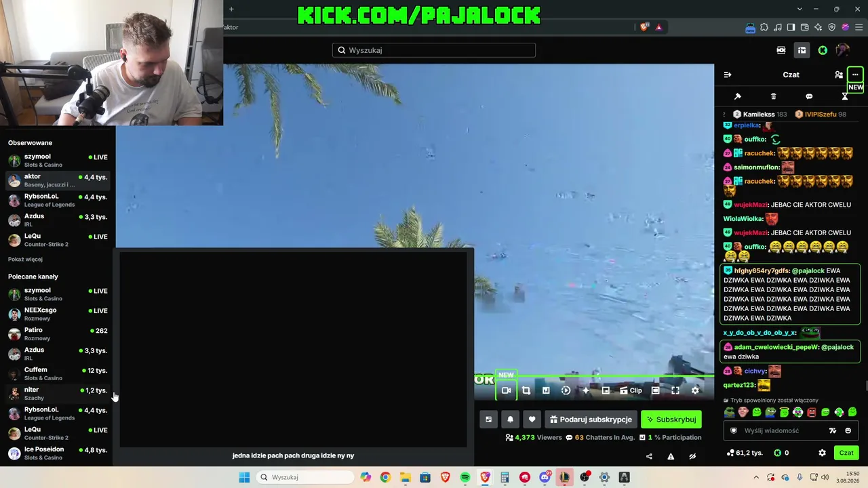Click the Windows taskbar search box
Viewport: 868px width, 488px height.
pyautogui.click(x=304, y=477)
